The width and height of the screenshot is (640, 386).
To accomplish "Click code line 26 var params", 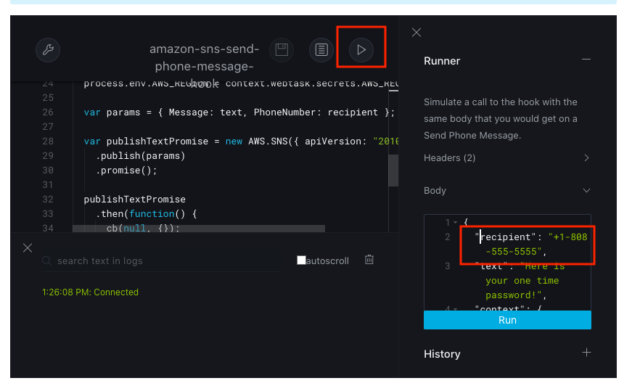I will (239, 112).
